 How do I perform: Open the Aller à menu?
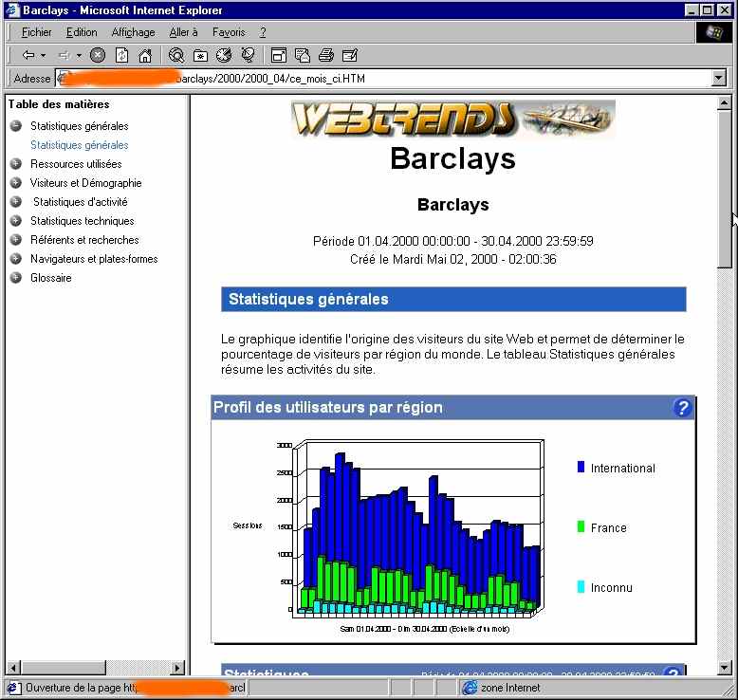pyautogui.click(x=184, y=32)
